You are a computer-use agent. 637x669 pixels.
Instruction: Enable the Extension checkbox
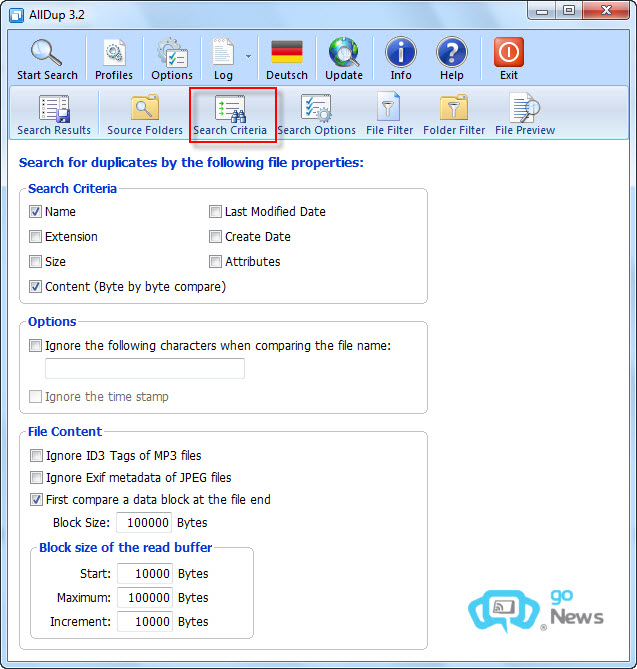pos(35,236)
